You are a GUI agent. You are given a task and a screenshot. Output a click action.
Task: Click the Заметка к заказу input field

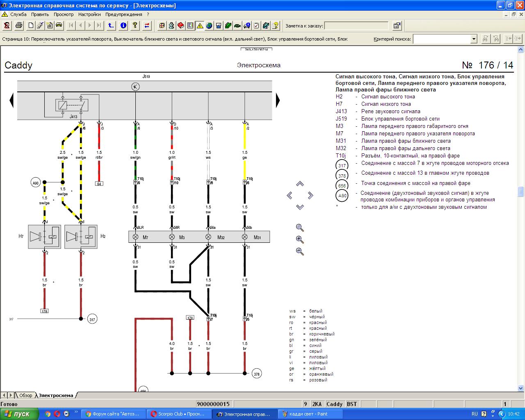click(356, 26)
